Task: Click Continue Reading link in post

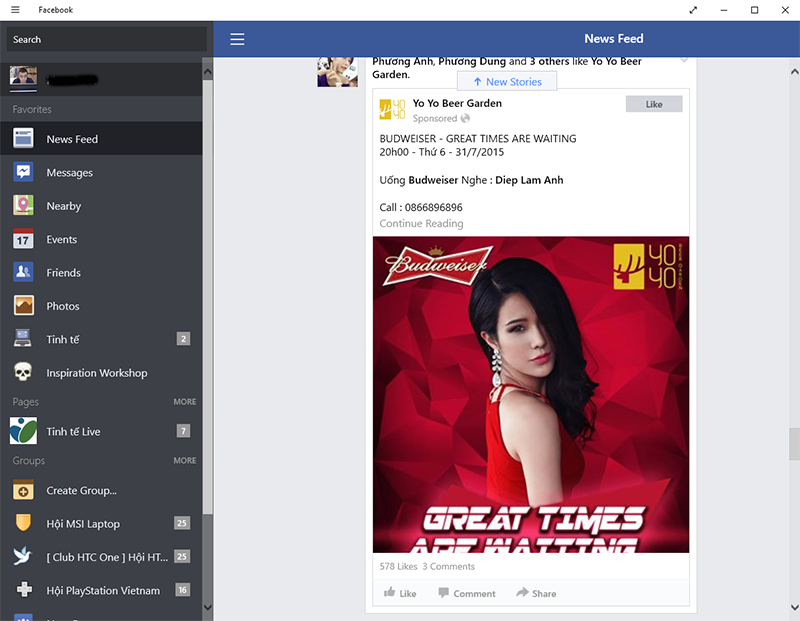Action: (x=421, y=223)
